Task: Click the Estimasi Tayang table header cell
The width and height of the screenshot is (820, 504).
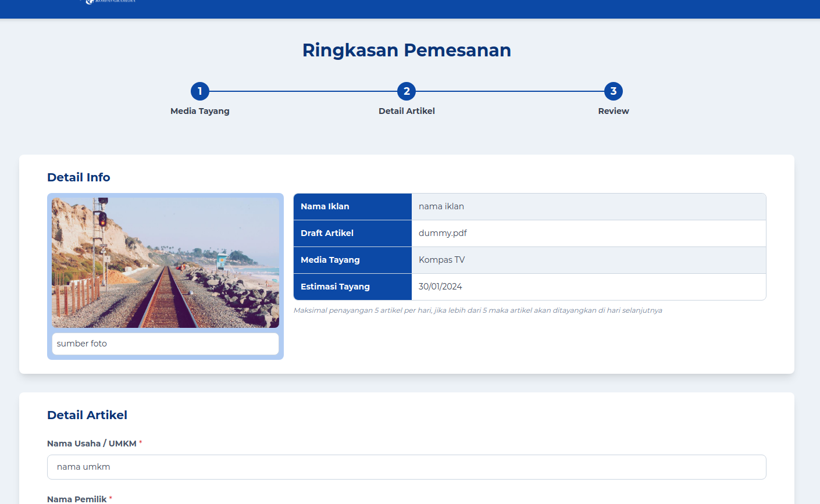Action: pos(352,287)
